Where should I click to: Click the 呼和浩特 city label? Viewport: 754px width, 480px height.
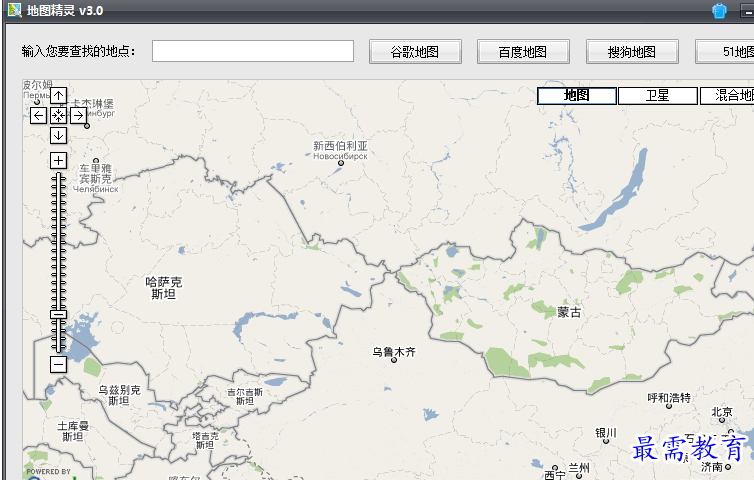(x=669, y=398)
